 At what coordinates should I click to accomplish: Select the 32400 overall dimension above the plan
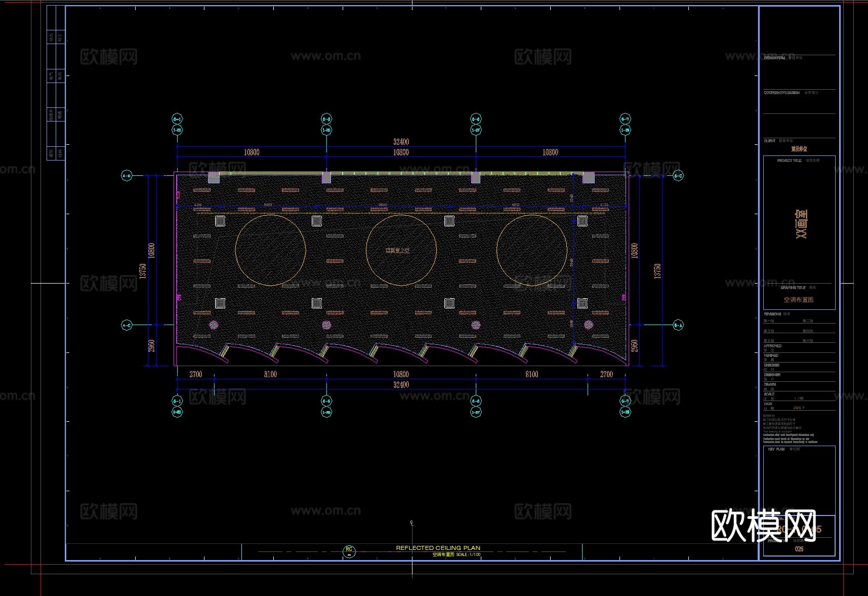(x=401, y=142)
